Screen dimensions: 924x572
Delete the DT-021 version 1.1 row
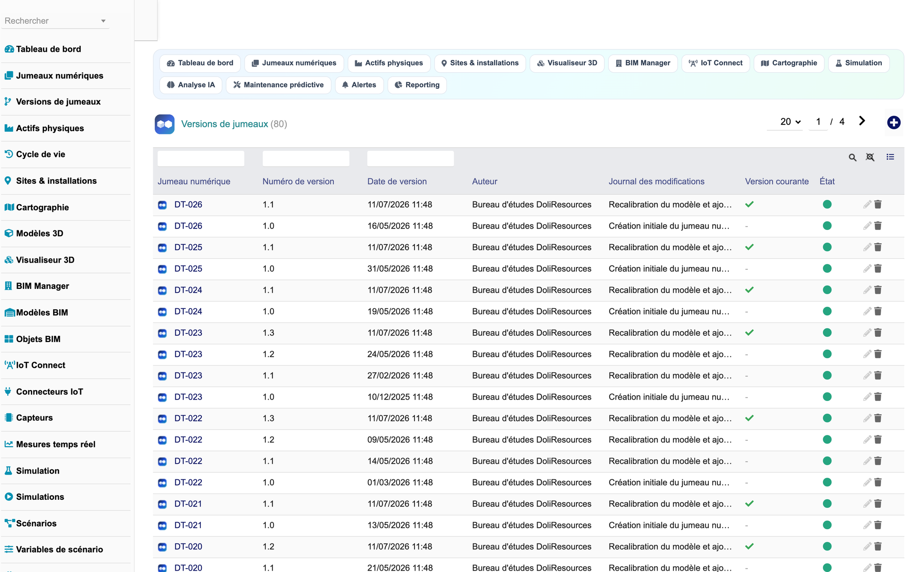(878, 504)
